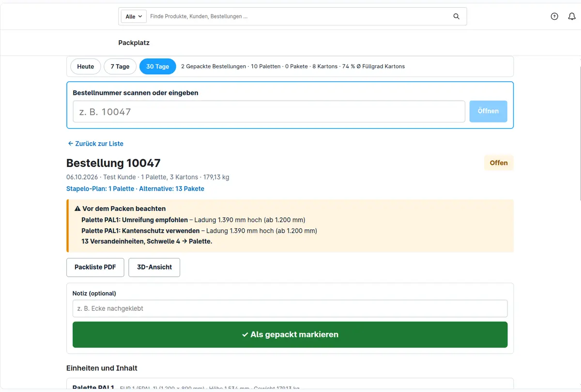
Task: Open the help question mark icon
Action: [554, 16]
